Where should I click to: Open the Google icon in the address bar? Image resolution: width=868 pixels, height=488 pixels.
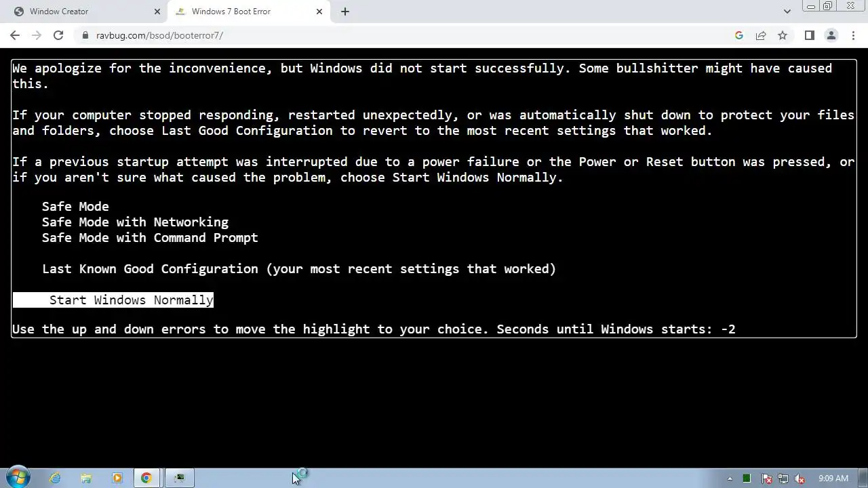coord(739,35)
